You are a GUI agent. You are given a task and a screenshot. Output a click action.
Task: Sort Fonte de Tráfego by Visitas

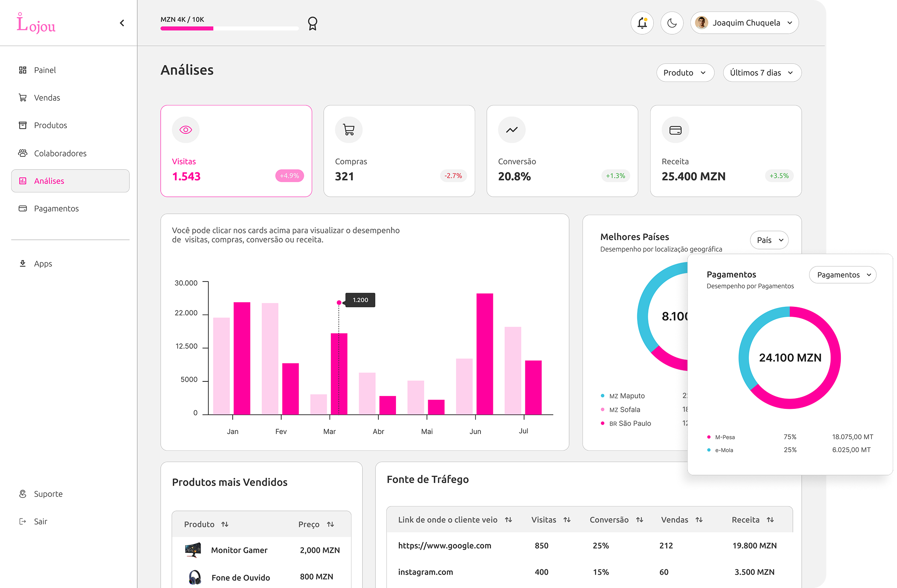point(567,519)
